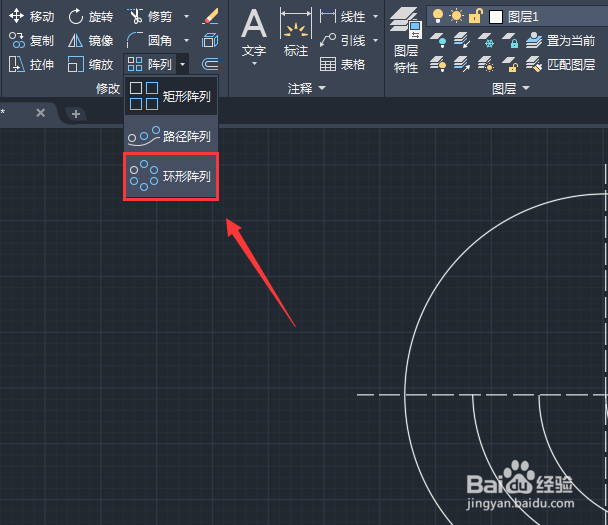
Task: Insert a Table (表格)
Action: pyautogui.click(x=343, y=64)
